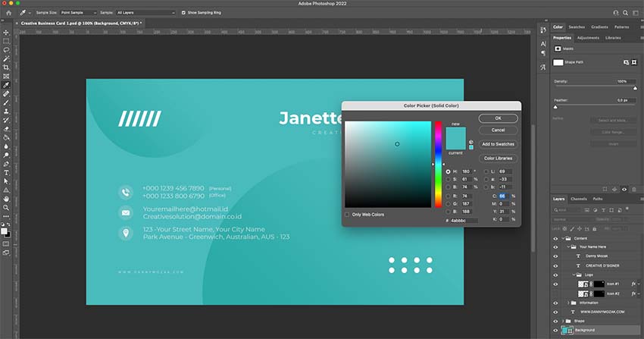Screen dimensions: 644x339
Task: Collapse the Content group
Action: click(563, 238)
